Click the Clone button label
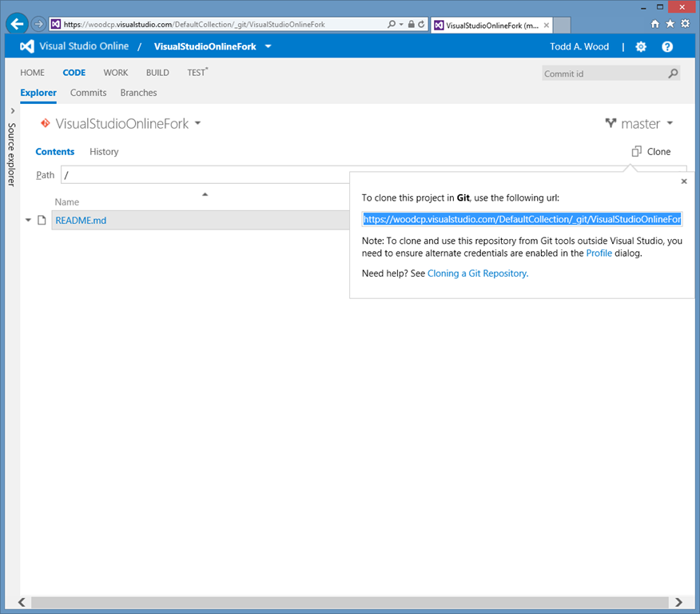 coord(658,151)
